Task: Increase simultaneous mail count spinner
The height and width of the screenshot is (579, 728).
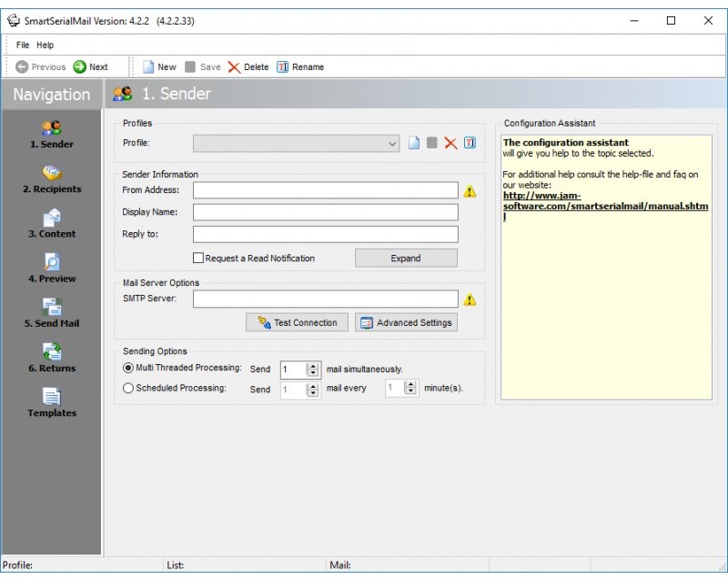Action: point(314,365)
